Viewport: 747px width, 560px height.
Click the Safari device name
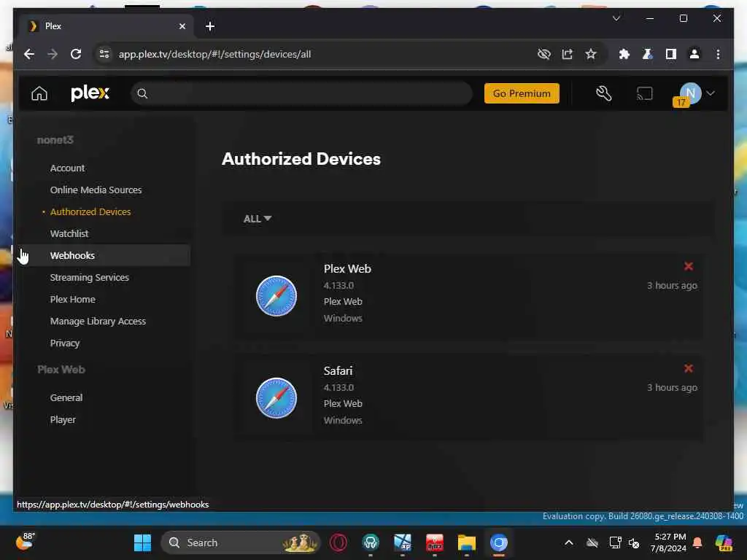click(x=338, y=370)
